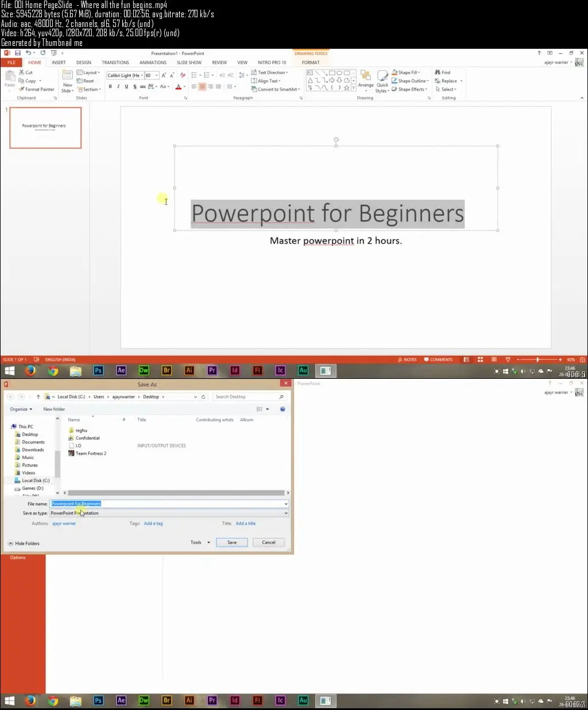The width and height of the screenshot is (588, 710).
Task: Click the Cancel button in Save As
Action: [269, 542]
